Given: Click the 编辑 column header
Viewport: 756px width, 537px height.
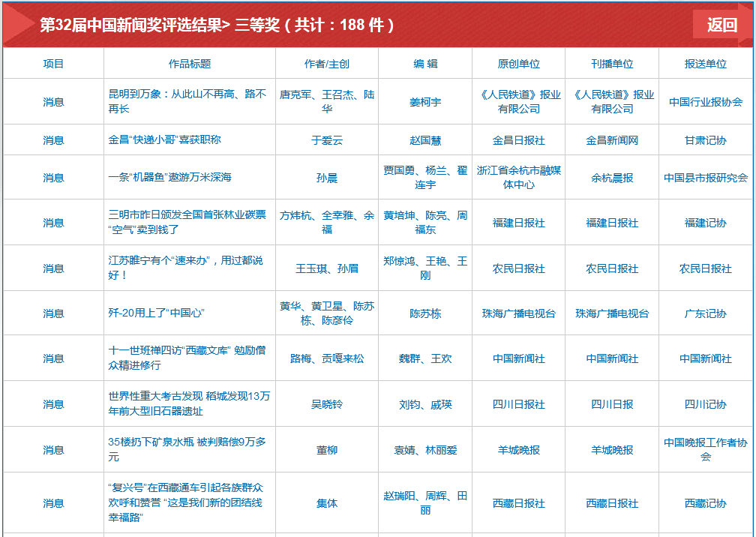Looking at the screenshot, I should click(x=425, y=64).
